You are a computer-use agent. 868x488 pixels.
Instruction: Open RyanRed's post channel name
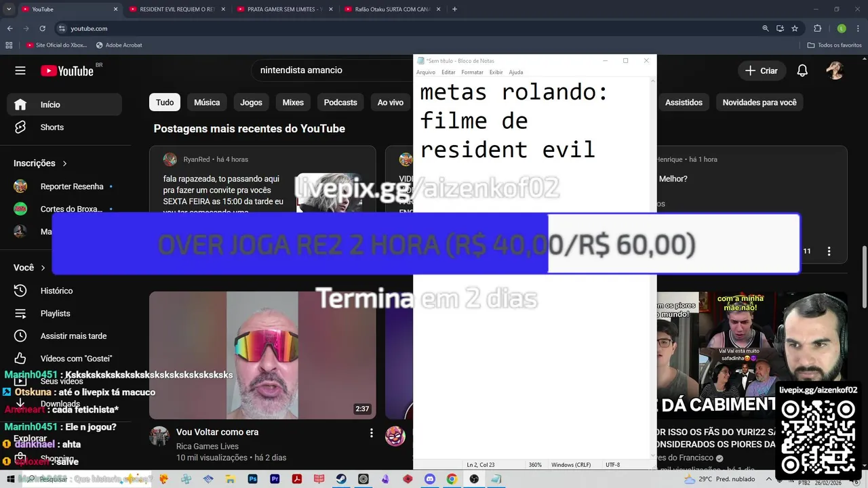(197, 159)
